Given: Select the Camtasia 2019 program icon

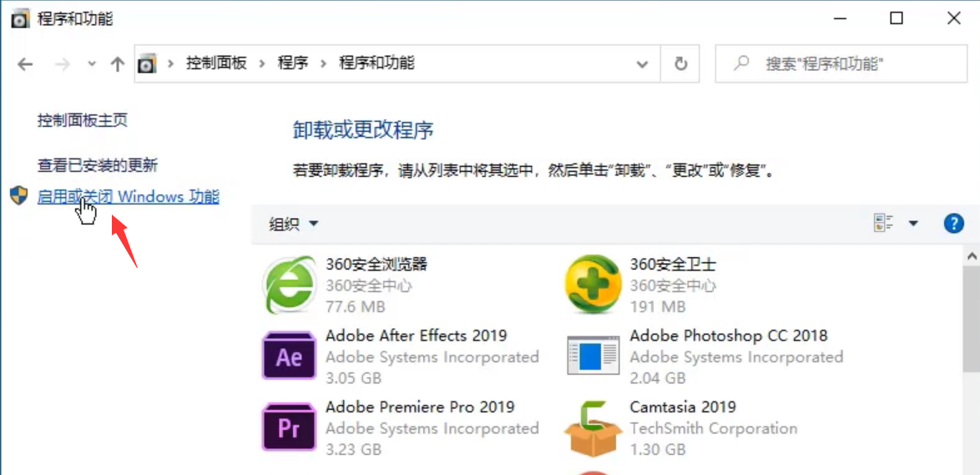Looking at the screenshot, I should [x=592, y=428].
